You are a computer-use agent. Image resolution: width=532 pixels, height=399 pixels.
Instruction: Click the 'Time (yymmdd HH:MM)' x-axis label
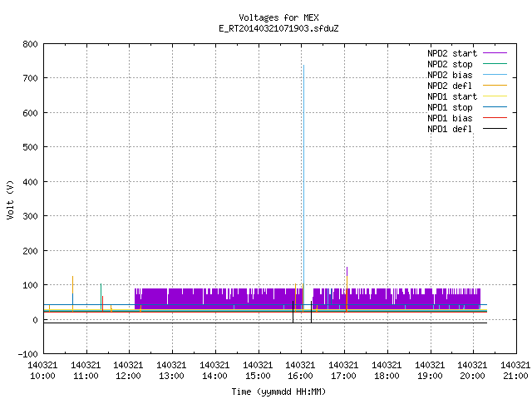click(278, 392)
